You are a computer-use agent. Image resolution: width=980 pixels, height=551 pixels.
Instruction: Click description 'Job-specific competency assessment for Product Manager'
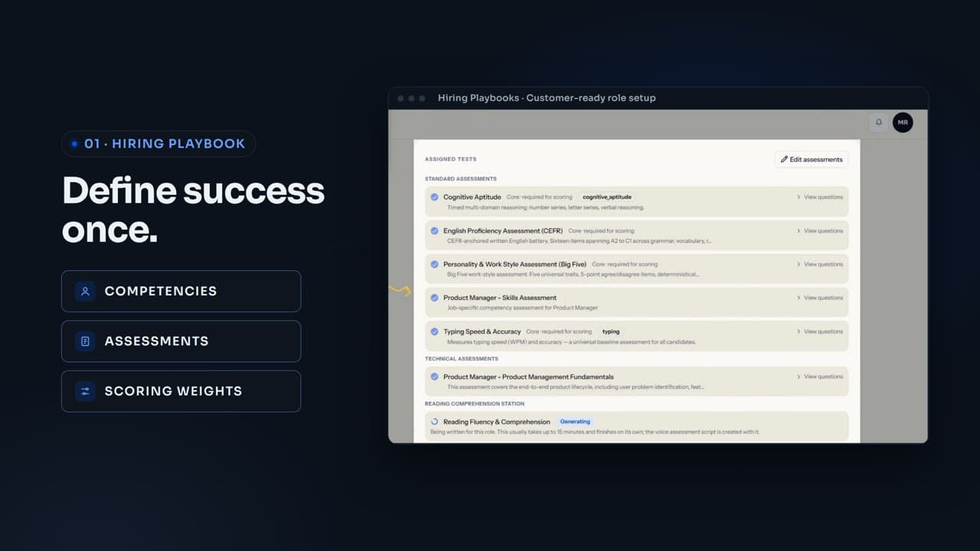click(x=522, y=308)
